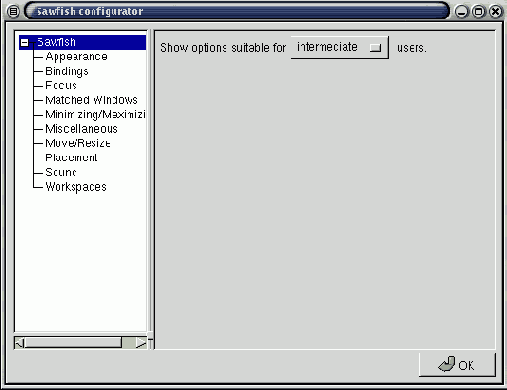Click the pane divider handle
The width and height of the screenshot is (507, 390).
(150, 336)
